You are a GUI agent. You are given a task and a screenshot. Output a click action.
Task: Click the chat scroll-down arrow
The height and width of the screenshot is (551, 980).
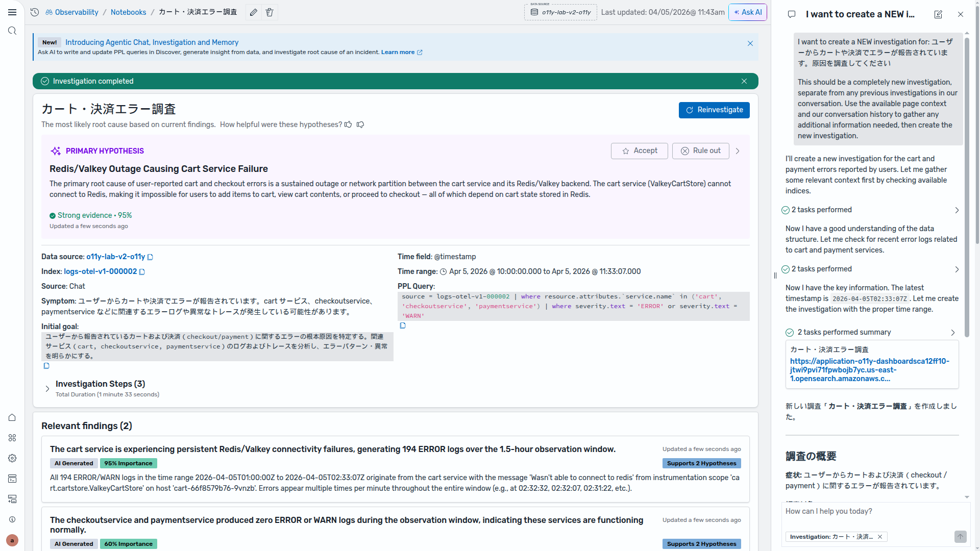tap(967, 497)
